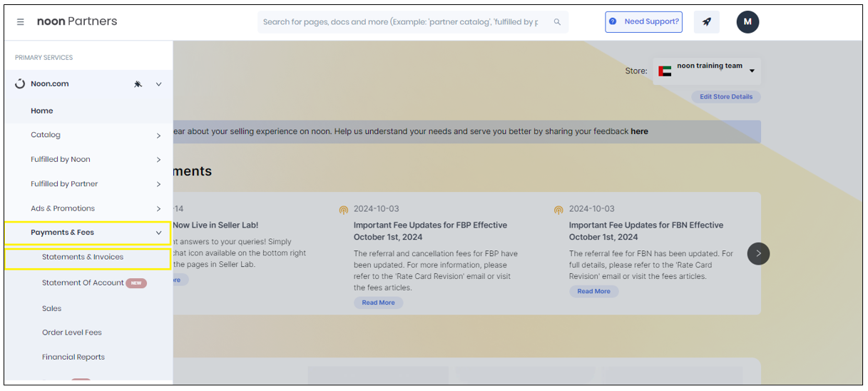Viewport: 868px width, 391px height.
Task: Click 'Important Fee Updates for FBP' heading
Action: click(x=430, y=231)
